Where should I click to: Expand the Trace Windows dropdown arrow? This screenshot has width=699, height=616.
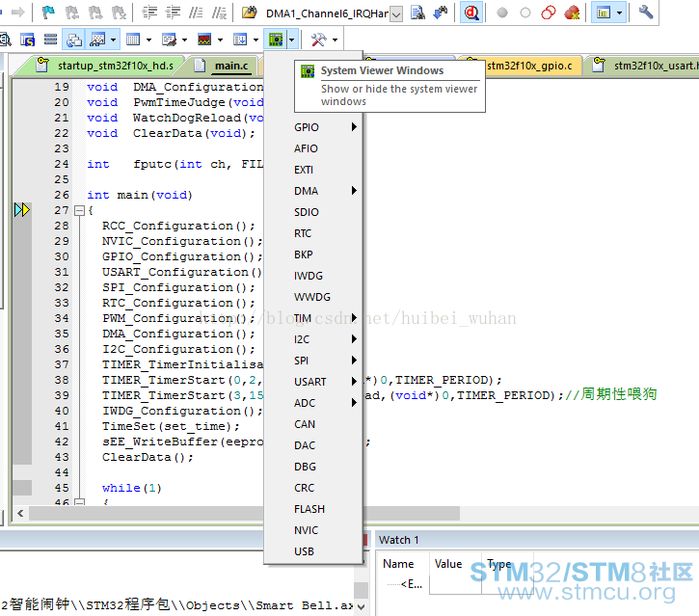[255, 40]
